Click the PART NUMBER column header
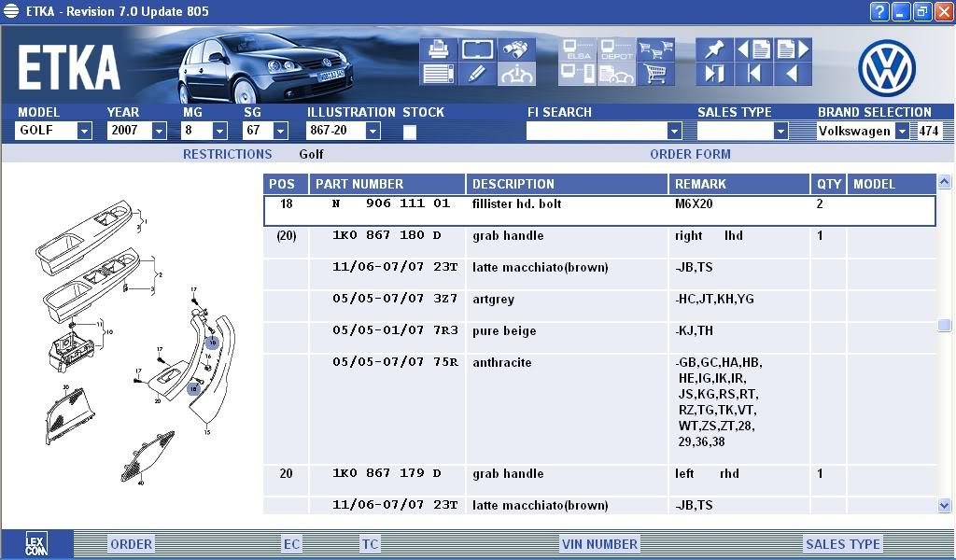The image size is (956, 560). tap(387, 184)
